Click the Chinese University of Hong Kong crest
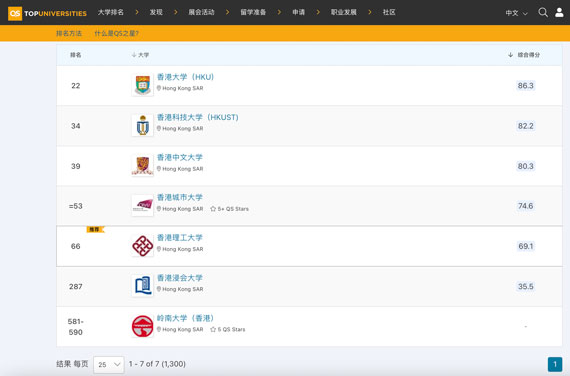The height and width of the screenshot is (376, 570). tap(142, 165)
